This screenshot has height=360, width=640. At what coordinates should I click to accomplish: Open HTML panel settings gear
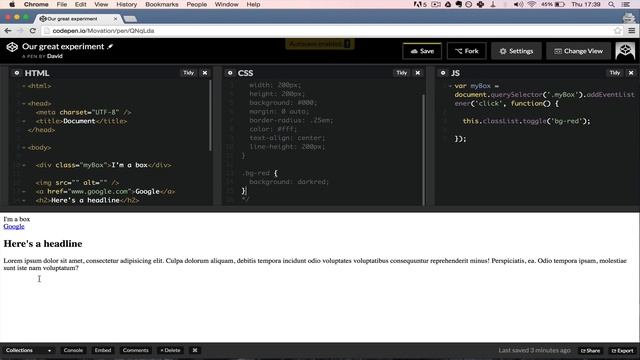(17, 73)
